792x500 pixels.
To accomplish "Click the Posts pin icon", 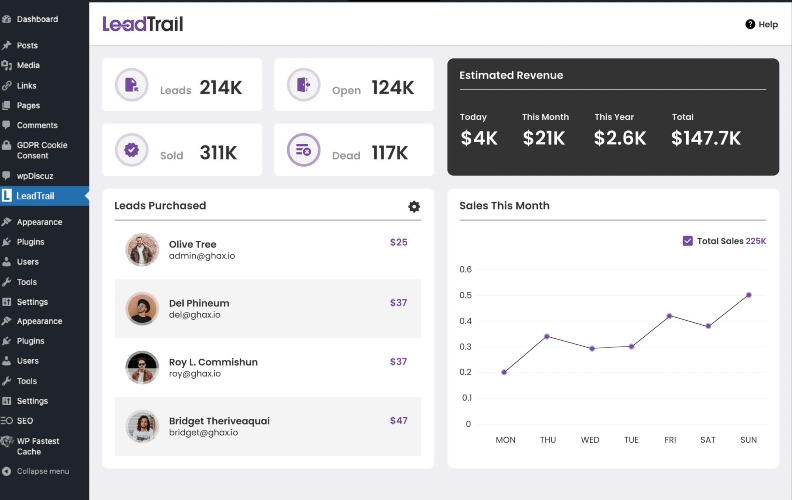I will tap(6, 45).
